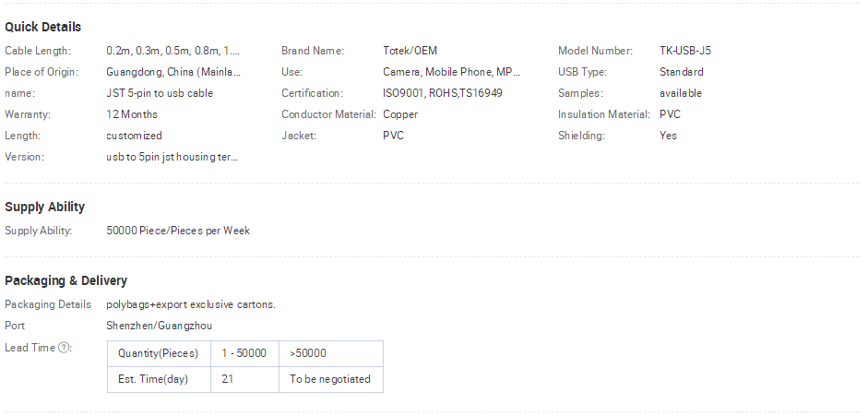Click the truncated Cable Length value
This screenshot has height=416, width=868.
point(173,51)
